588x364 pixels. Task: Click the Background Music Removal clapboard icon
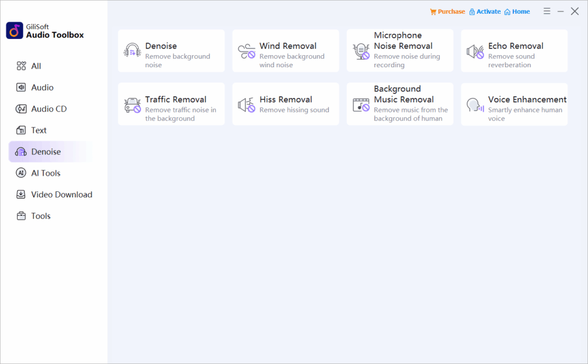click(361, 105)
